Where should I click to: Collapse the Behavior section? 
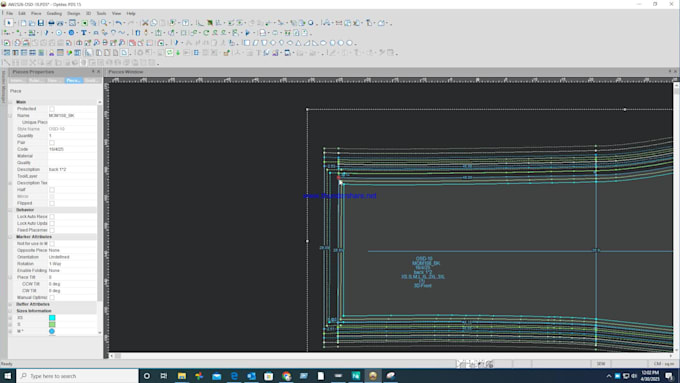(x=11, y=210)
